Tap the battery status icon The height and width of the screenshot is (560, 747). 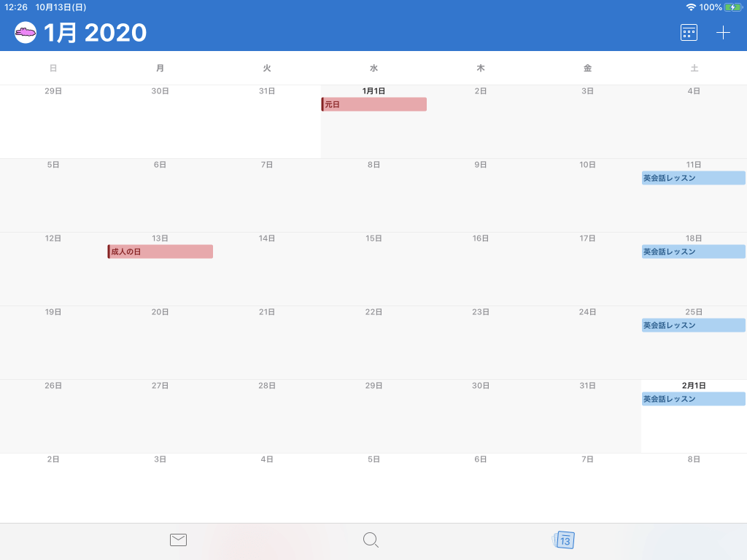pyautogui.click(x=732, y=7)
